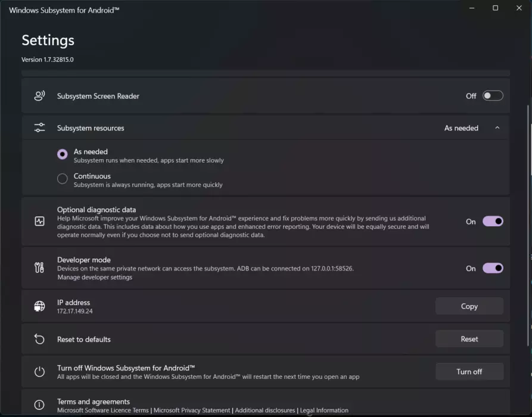Click the Reset to defaults arrow icon

pyautogui.click(x=39, y=338)
